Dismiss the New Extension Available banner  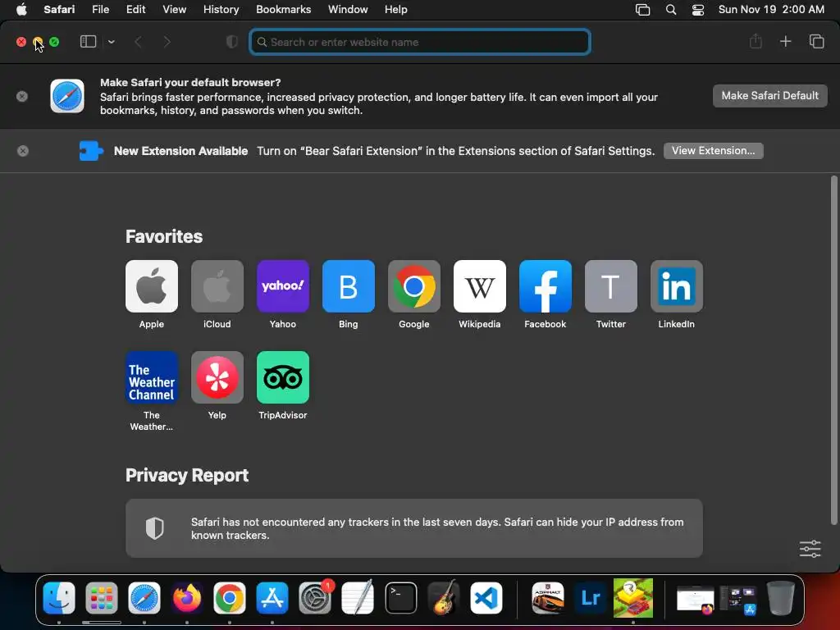22,151
